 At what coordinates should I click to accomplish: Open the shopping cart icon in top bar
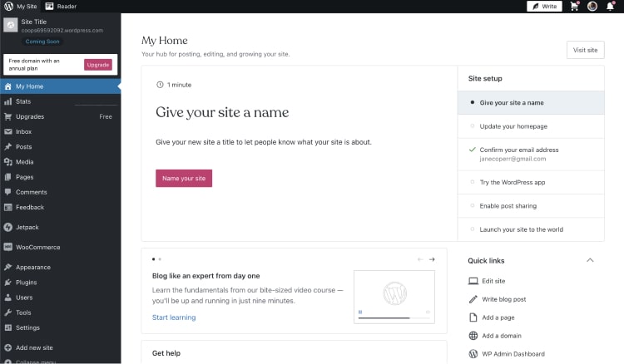click(574, 7)
